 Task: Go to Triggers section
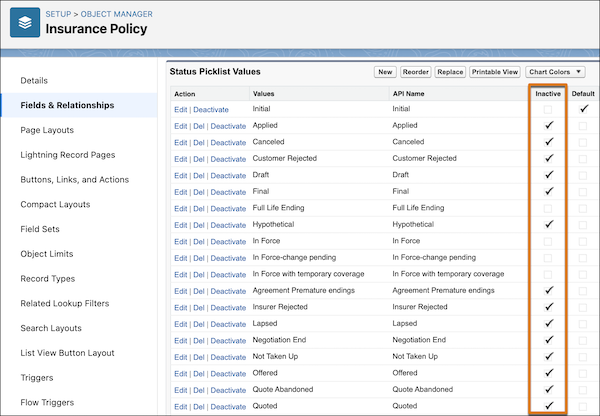[37, 378]
